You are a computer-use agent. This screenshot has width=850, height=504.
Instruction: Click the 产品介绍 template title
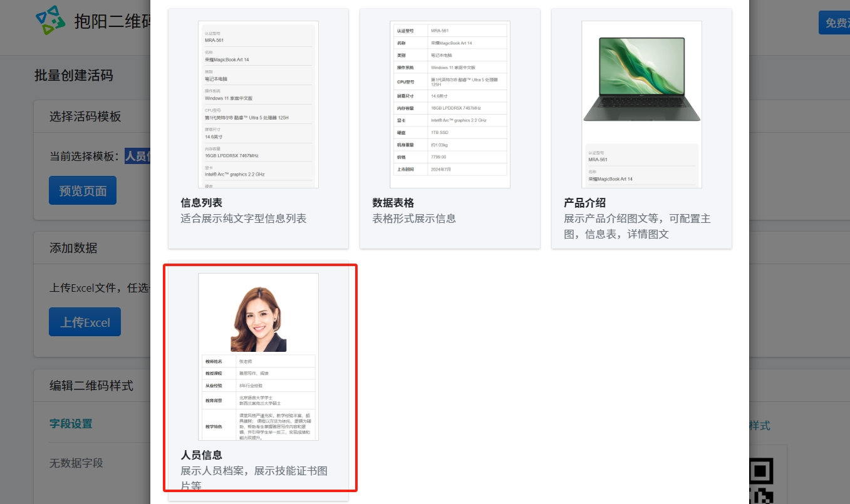[x=584, y=203]
